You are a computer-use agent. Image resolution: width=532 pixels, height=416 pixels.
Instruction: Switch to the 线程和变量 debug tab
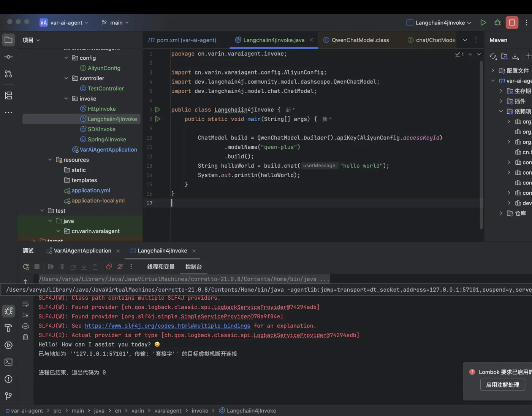click(x=161, y=267)
